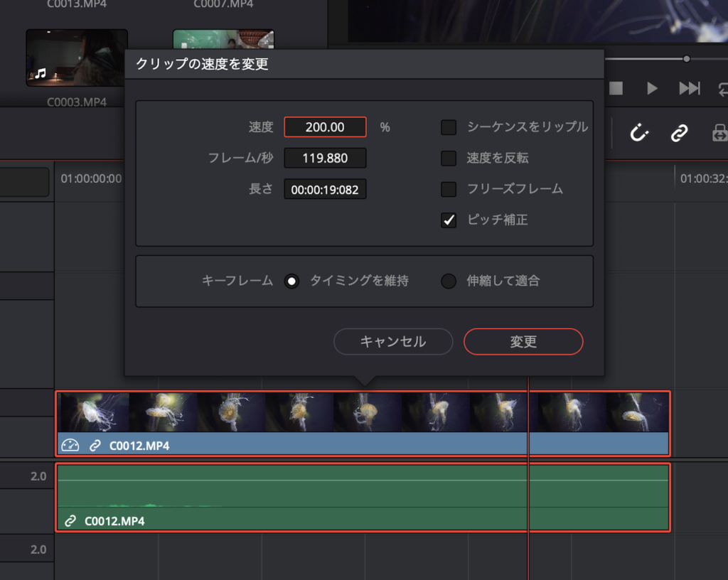This screenshot has width=728, height=580.
Task: Select the green media pool thumbnail under C0007.MP4
Action: [x=223, y=39]
